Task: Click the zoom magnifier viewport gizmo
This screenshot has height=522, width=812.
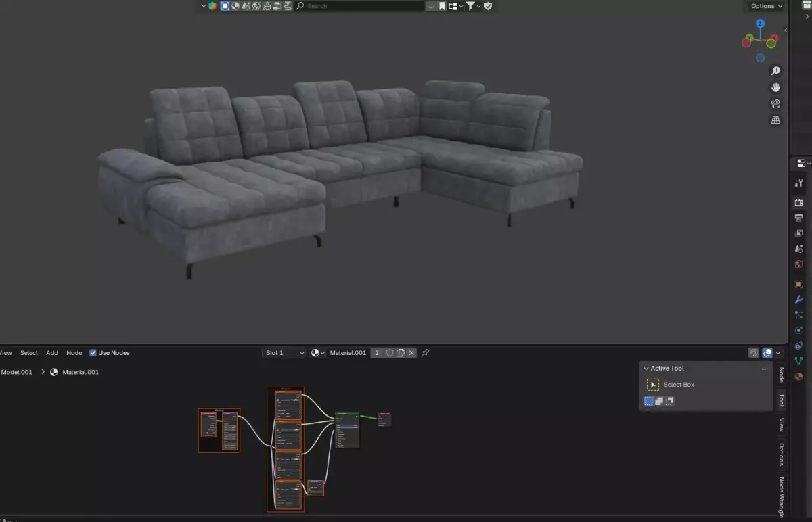Action: [x=775, y=71]
